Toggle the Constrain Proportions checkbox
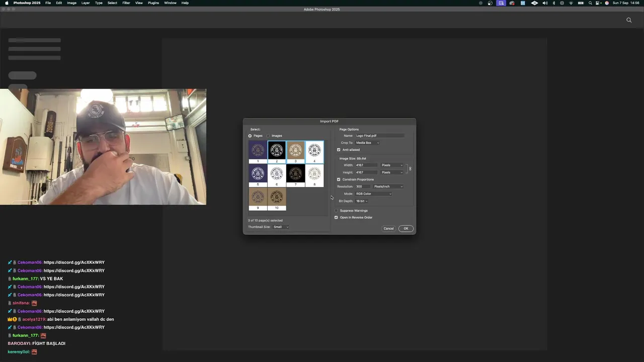This screenshot has width=644, height=362. click(339, 179)
